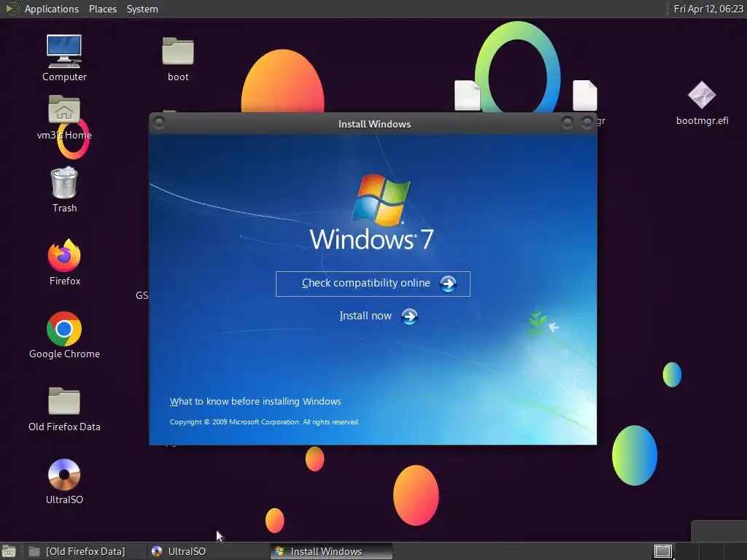Click the Install Windows title bar

pyautogui.click(x=374, y=124)
